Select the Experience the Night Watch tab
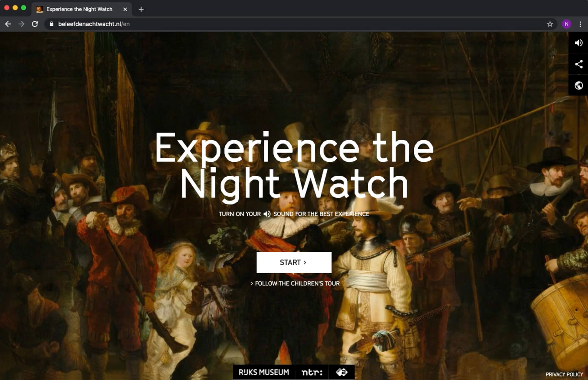Screen dimensions: 588x380 [x=82, y=9]
